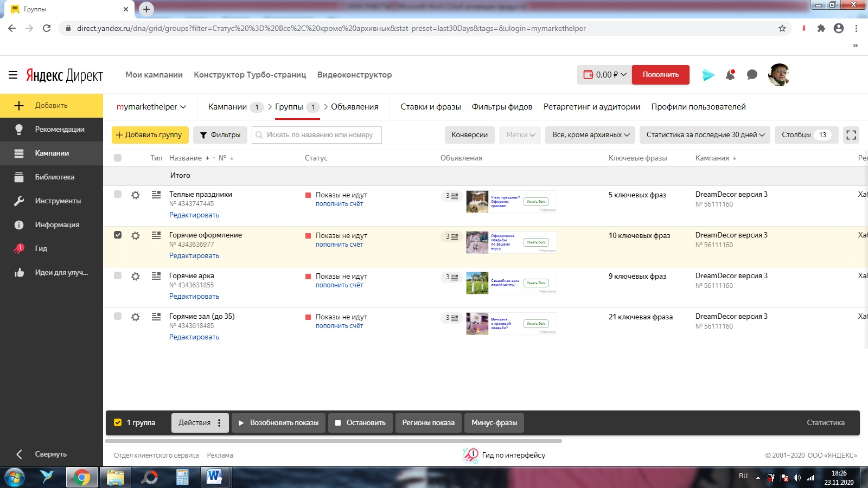Open the hamburger main menu

pyautogui.click(x=13, y=75)
